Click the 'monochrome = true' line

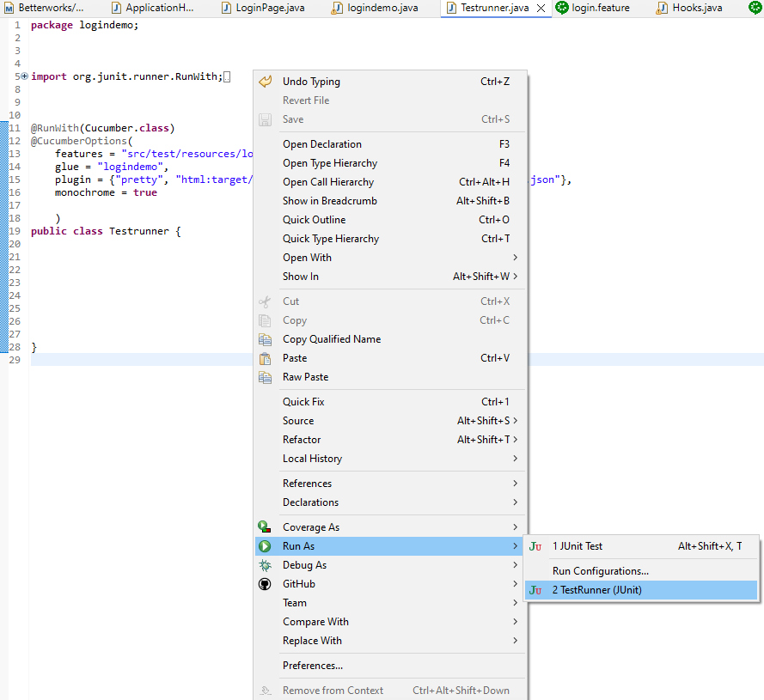pyautogui.click(x=106, y=192)
